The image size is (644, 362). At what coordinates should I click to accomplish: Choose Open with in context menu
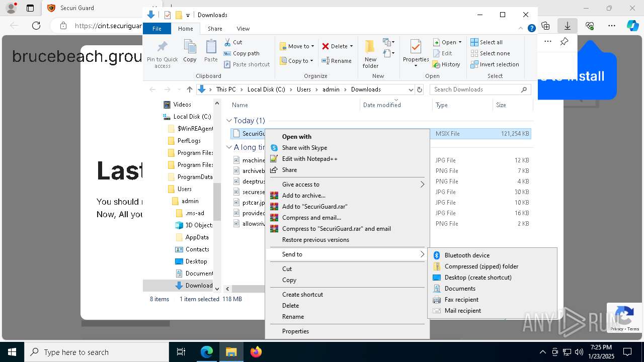pyautogui.click(x=347, y=137)
